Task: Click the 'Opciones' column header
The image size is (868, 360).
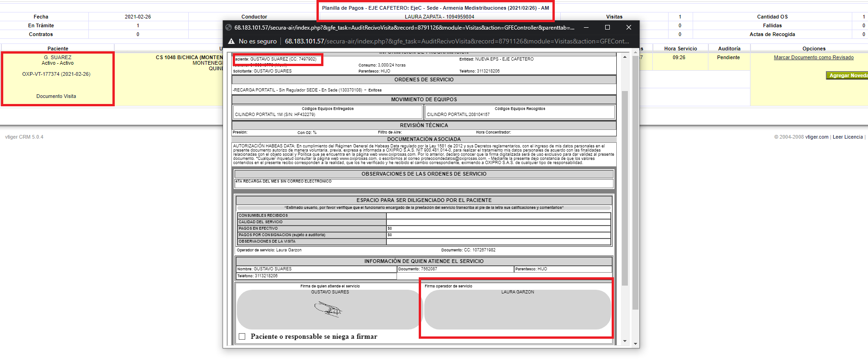Action: click(813, 49)
